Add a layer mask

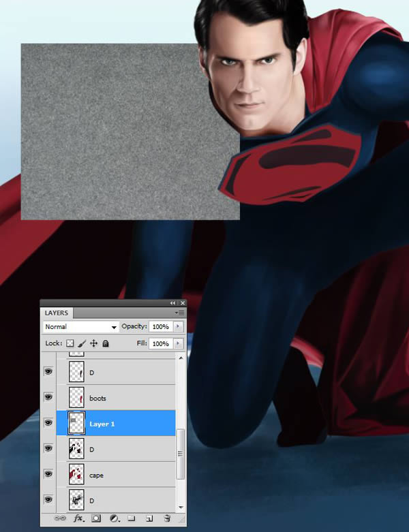pos(96,518)
